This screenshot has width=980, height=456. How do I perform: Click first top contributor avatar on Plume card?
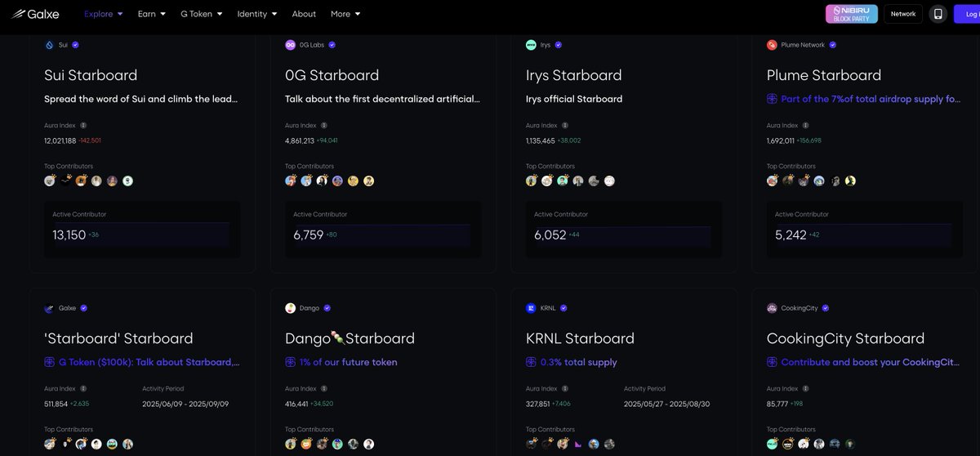[x=773, y=181]
